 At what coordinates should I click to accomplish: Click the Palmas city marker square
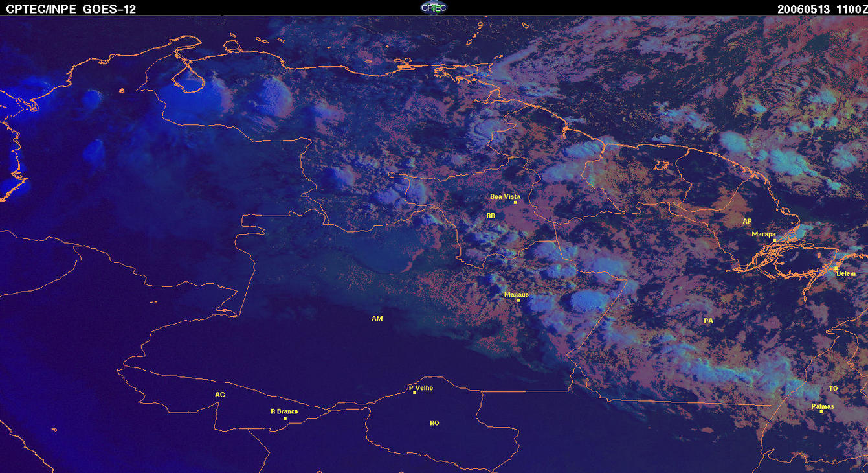click(x=821, y=412)
